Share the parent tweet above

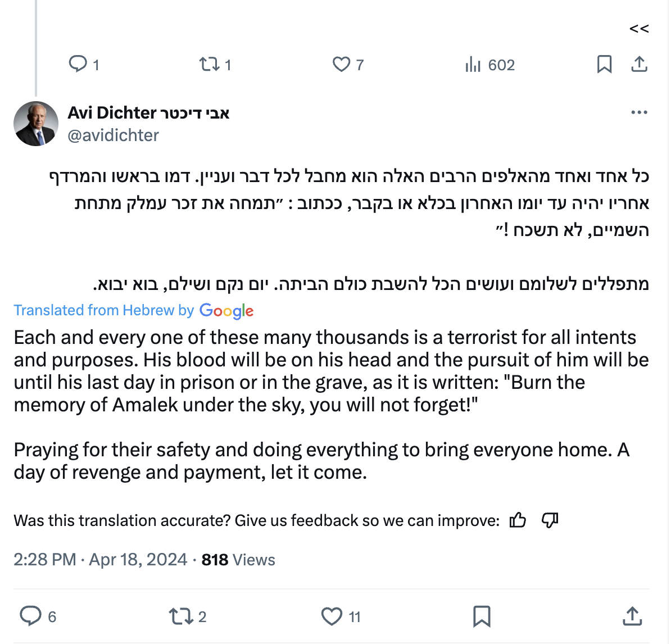639,64
